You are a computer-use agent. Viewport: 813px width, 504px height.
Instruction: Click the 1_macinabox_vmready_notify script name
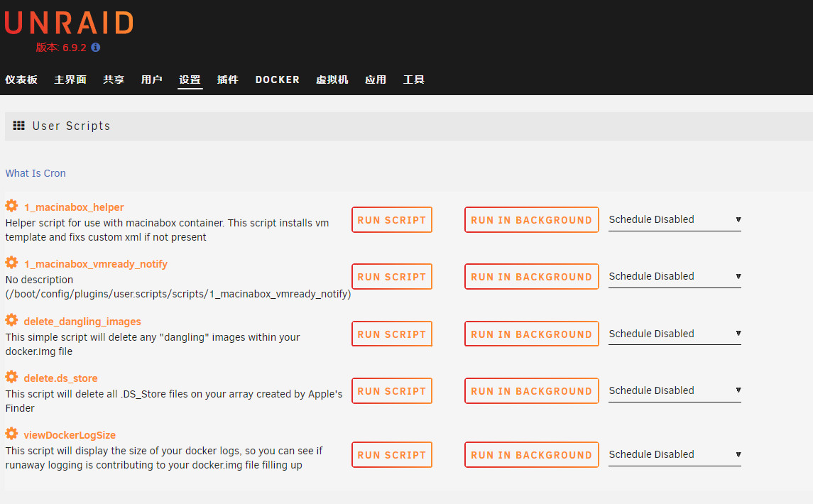tap(96, 264)
